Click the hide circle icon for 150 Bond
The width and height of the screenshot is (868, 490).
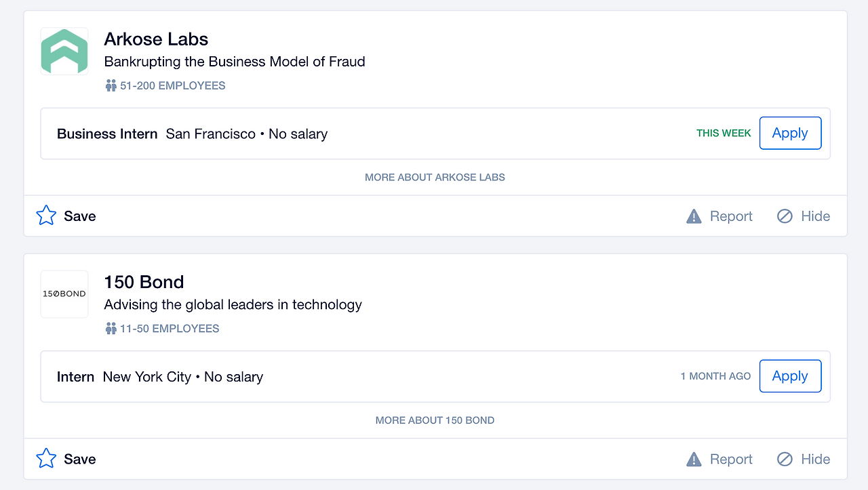785,460
